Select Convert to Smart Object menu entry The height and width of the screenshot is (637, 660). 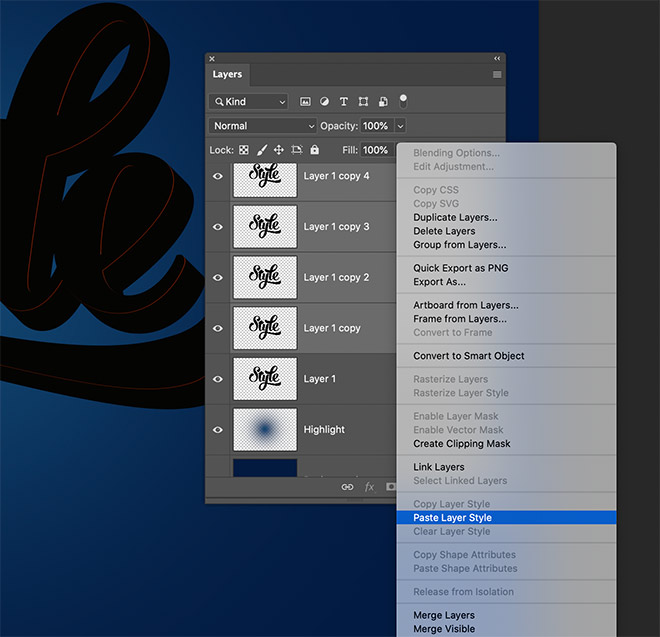point(468,356)
